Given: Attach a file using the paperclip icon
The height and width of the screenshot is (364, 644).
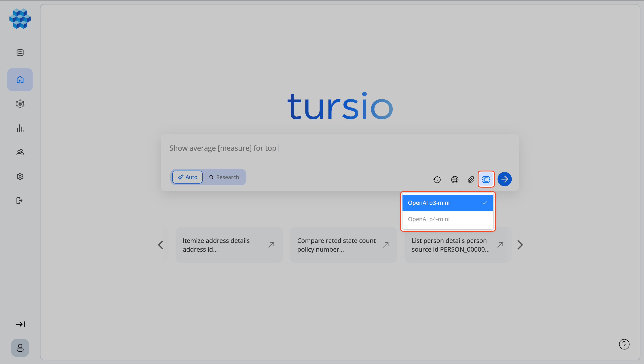Looking at the screenshot, I should pyautogui.click(x=470, y=180).
